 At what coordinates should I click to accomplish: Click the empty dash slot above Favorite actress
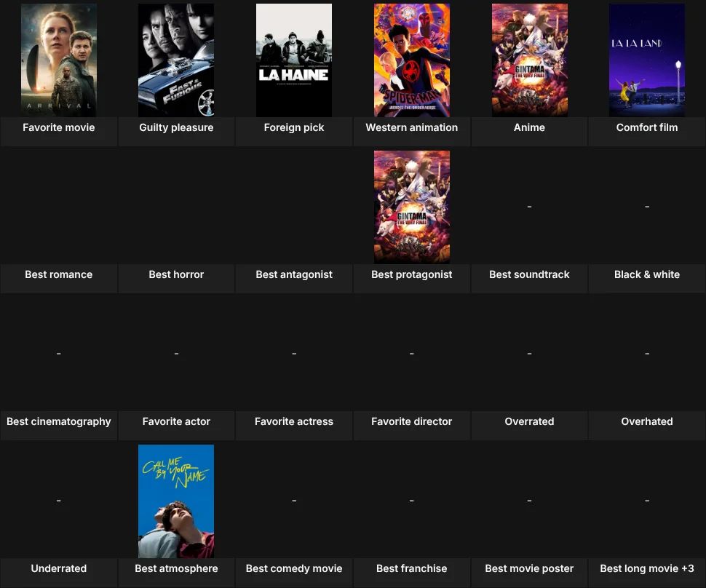pyautogui.click(x=294, y=354)
